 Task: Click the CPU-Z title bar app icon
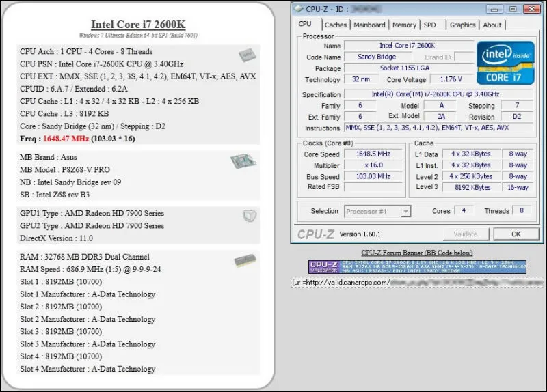click(x=299, y=8)
